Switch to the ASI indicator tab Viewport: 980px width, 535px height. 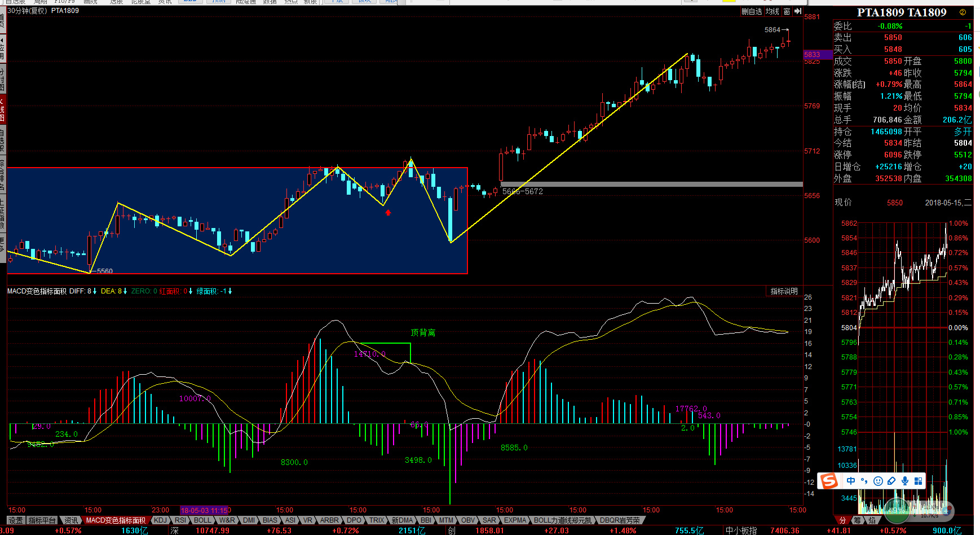(x=290, y=520)
